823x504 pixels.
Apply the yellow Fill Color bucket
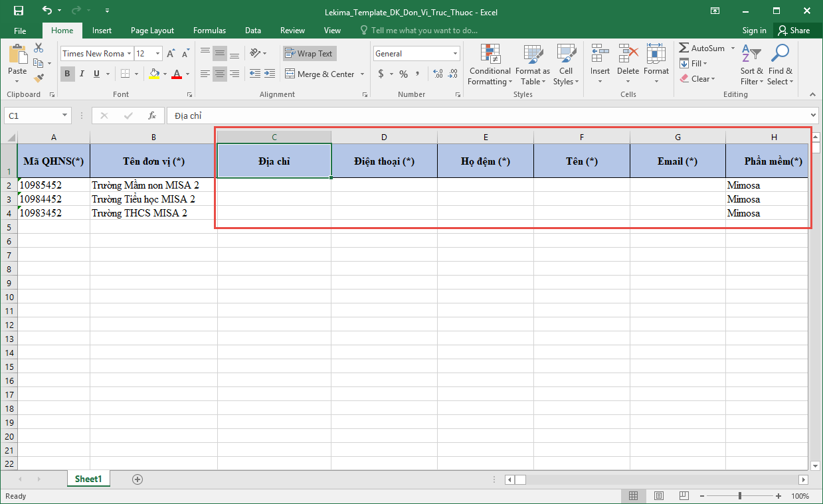click(154, 74)
